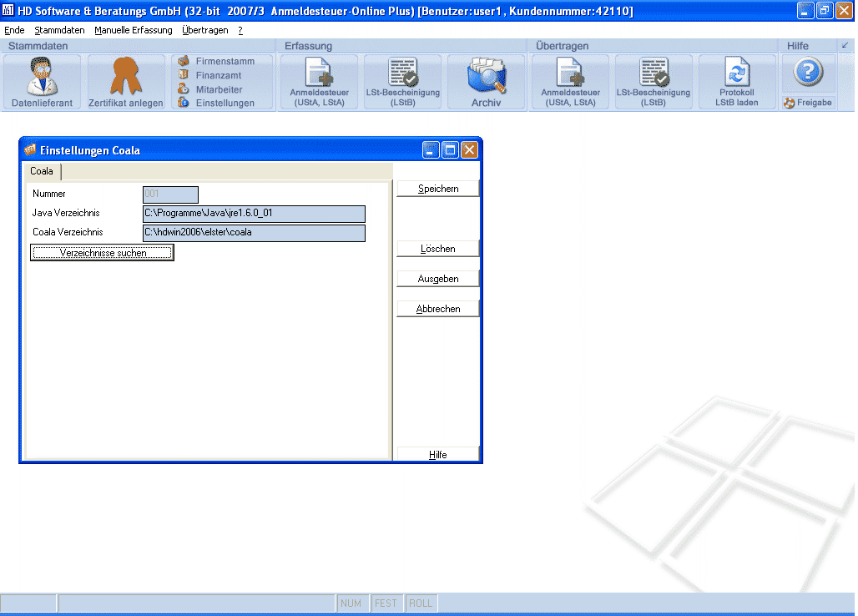Viewport: 858px width, 616px height.
Task: Close the Einstellungen Coala dialog
Action: coord(470,150)
